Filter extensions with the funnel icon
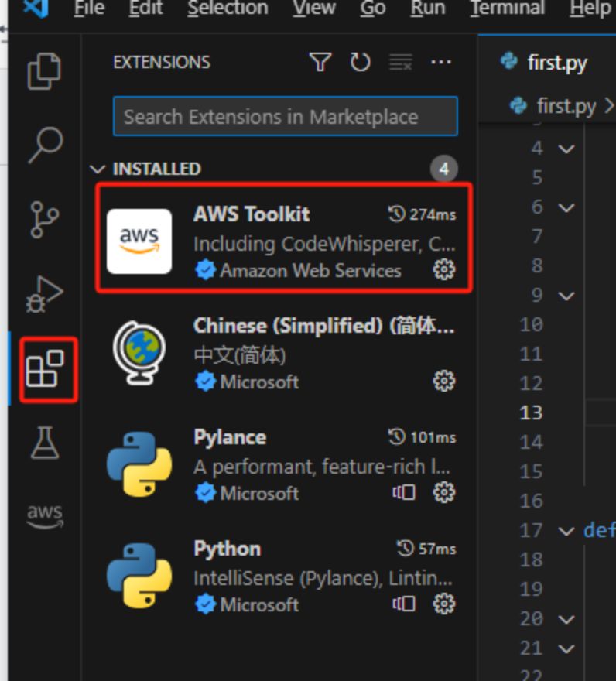616x681 pixels. 320,62
